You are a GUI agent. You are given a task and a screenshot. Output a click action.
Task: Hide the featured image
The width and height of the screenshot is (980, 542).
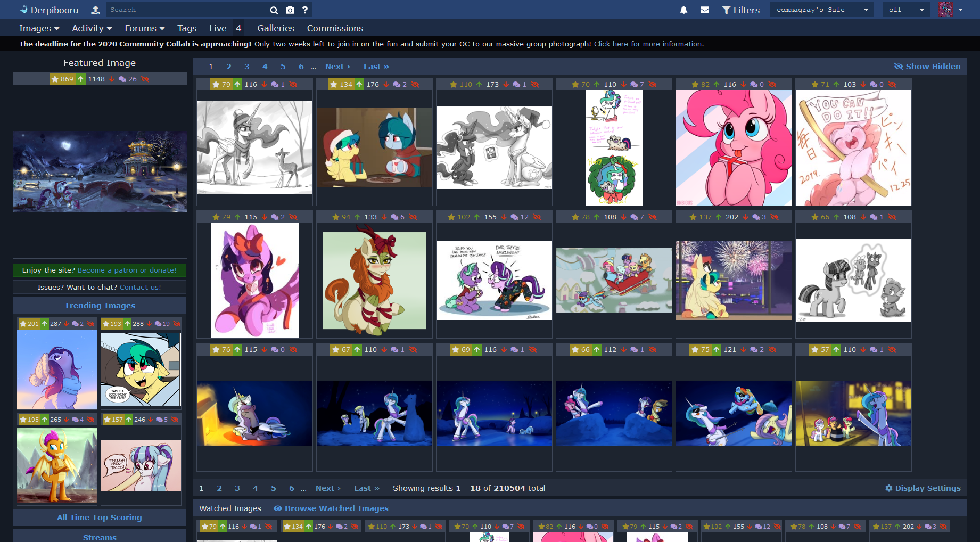(145, 79)
